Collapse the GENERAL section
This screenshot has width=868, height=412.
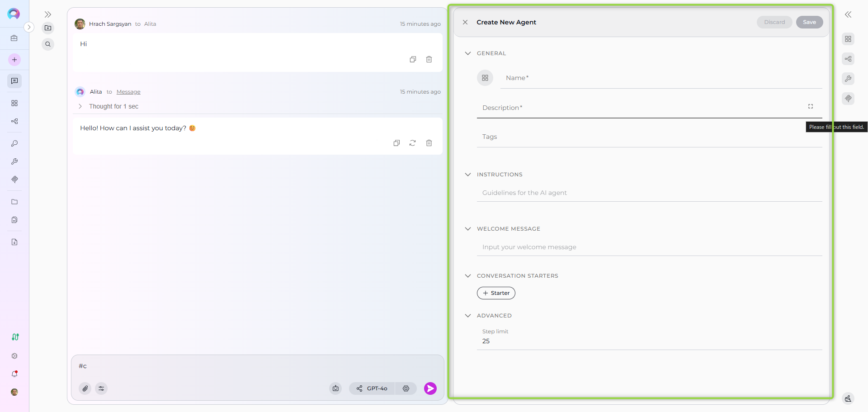point(468,53)
